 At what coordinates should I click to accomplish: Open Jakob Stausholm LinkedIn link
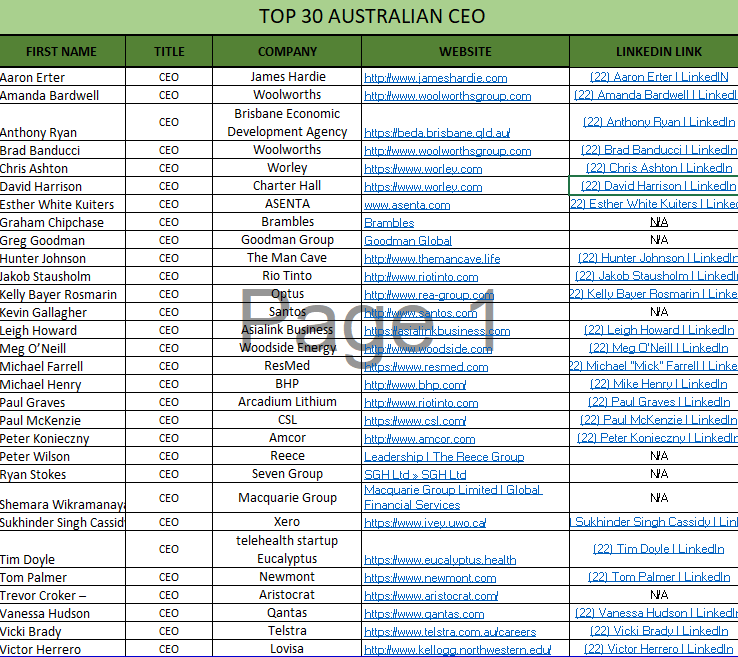[x=656, y=276]
